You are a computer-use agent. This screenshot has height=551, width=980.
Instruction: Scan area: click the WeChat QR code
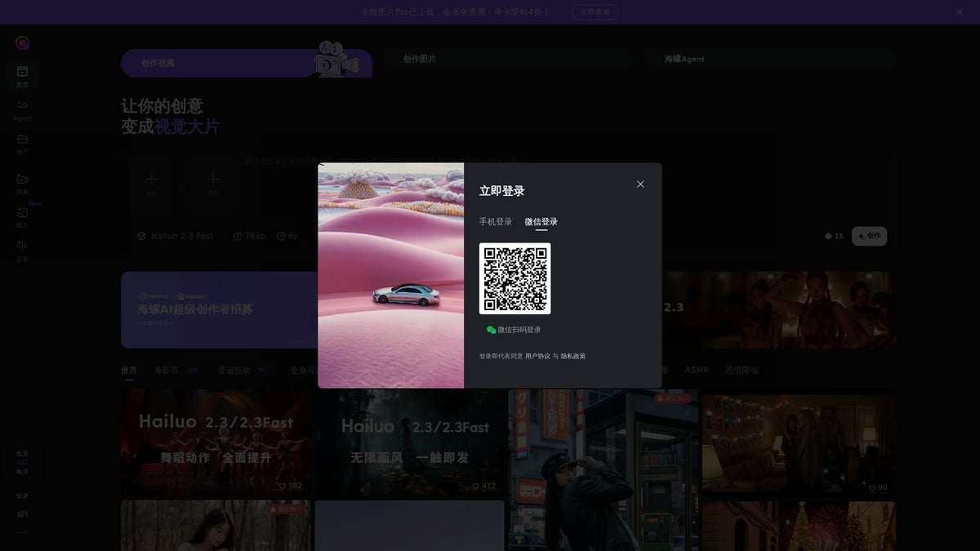pos(514,278)
